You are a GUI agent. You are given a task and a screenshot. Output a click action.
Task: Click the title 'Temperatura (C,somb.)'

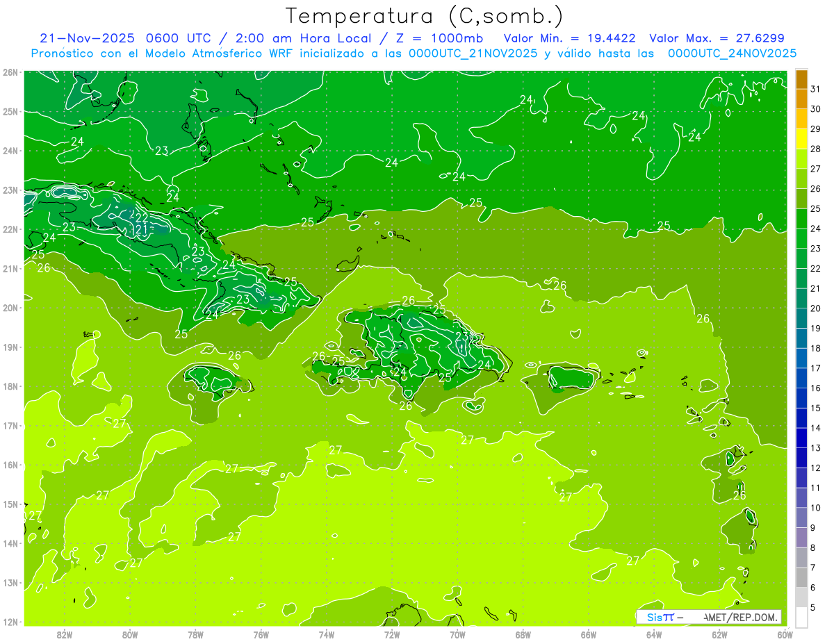425,17
